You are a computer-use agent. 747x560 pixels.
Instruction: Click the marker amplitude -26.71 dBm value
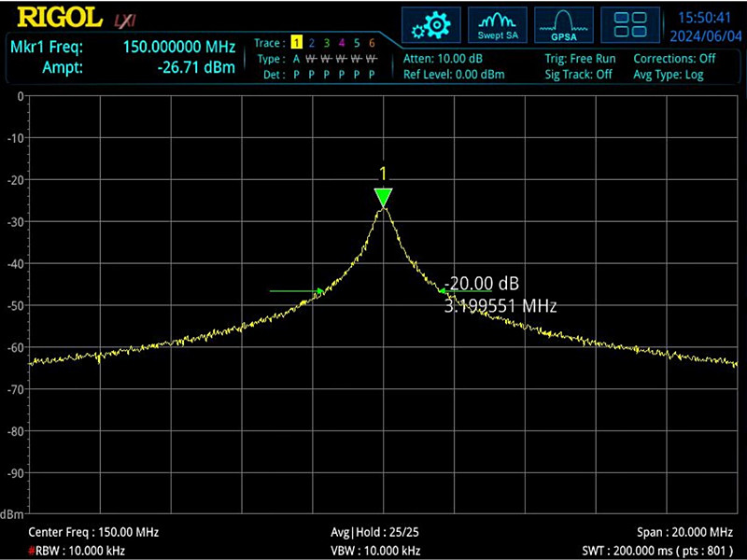coord(196,67)
